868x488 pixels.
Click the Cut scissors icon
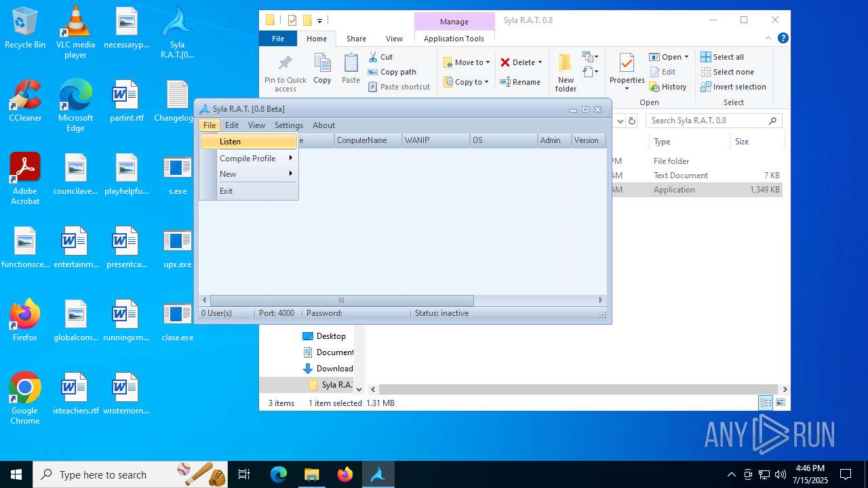tap(373, 57)
